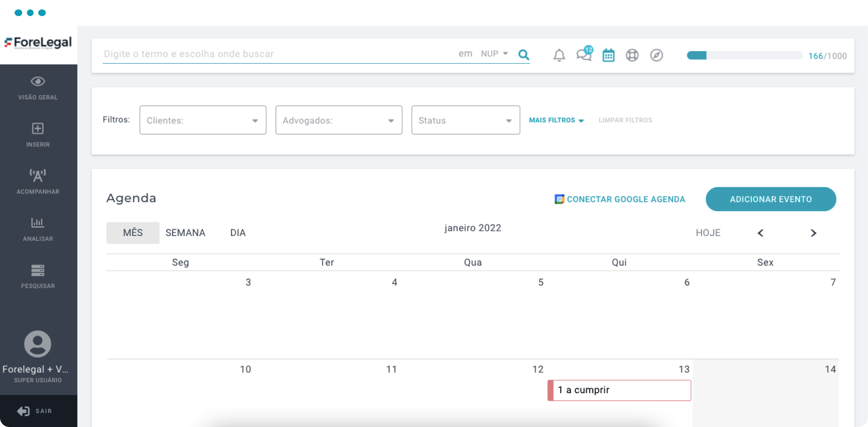868x427 pixels.
Task: Switch to Mês view tab
Action: click(x=133, y=233)
